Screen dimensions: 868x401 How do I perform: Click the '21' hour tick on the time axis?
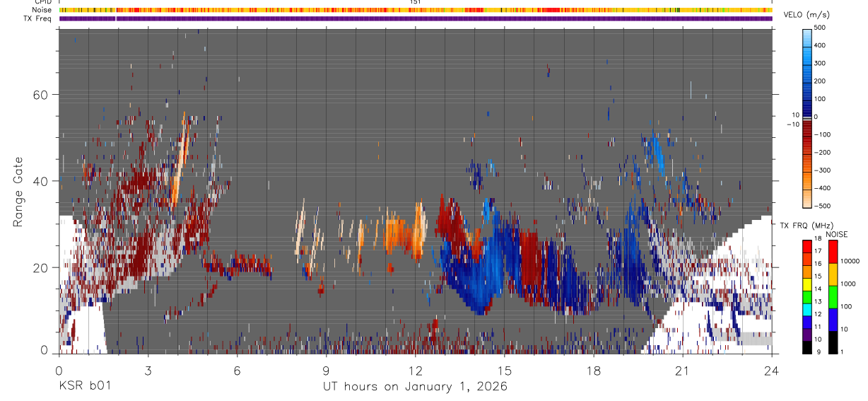(683, 370)
